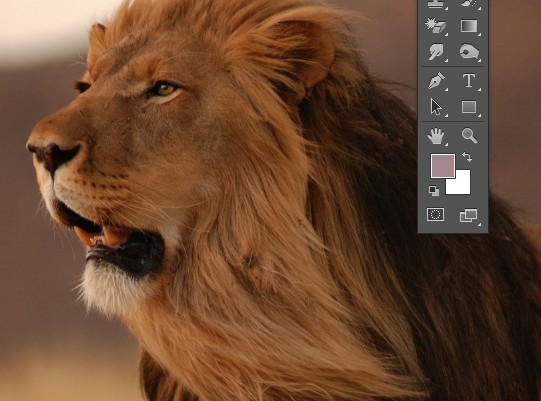
Task: Click the lion's eye on canvas
Action: pyautogui.click(x=164, y=90)
